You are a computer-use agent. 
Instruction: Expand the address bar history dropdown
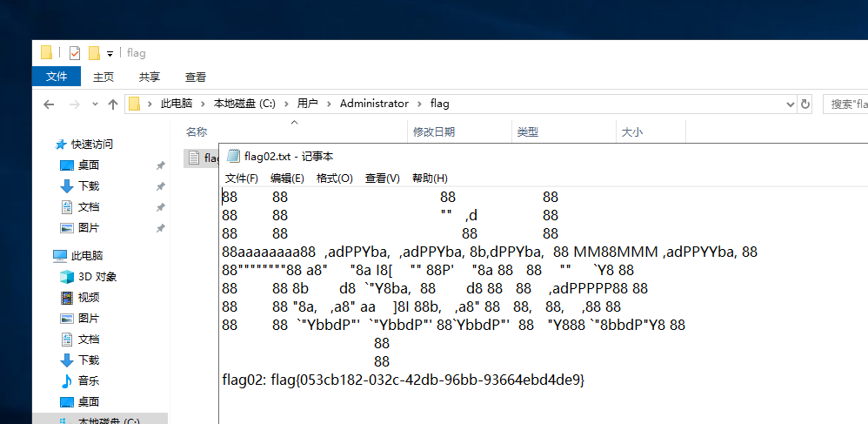(x=791, y=104)
